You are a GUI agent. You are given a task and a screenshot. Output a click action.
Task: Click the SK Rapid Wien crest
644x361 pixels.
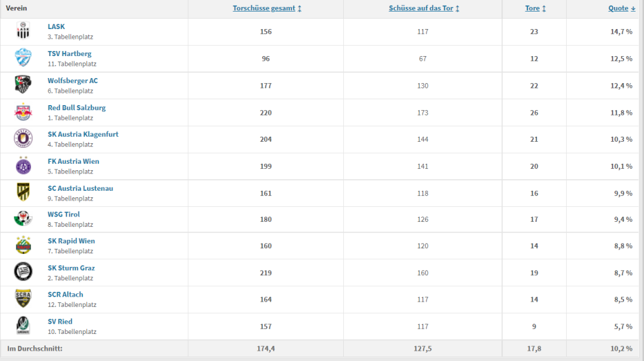point(23,246)
